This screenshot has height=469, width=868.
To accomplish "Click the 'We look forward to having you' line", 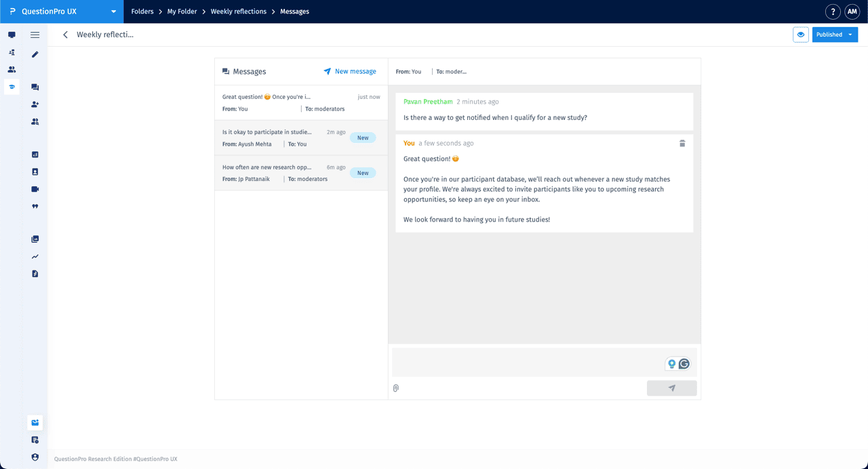I will point(477,220).
